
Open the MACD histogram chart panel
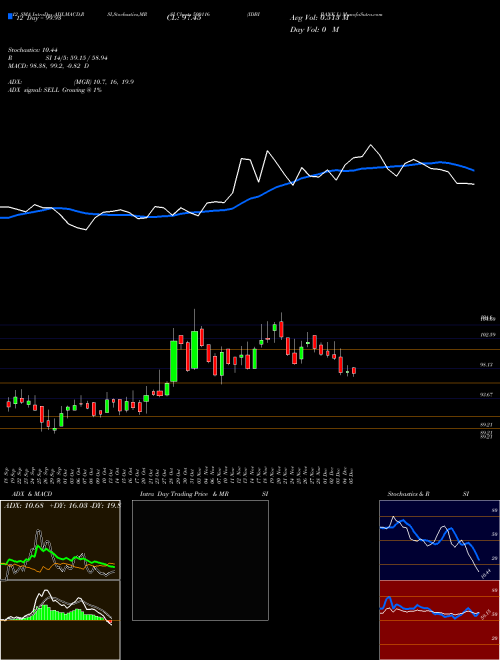point(60,620)
